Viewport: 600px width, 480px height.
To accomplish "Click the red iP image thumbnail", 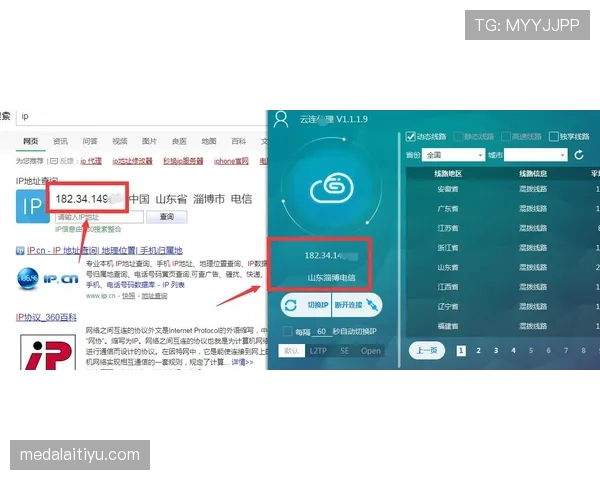I will click(48, 352).
